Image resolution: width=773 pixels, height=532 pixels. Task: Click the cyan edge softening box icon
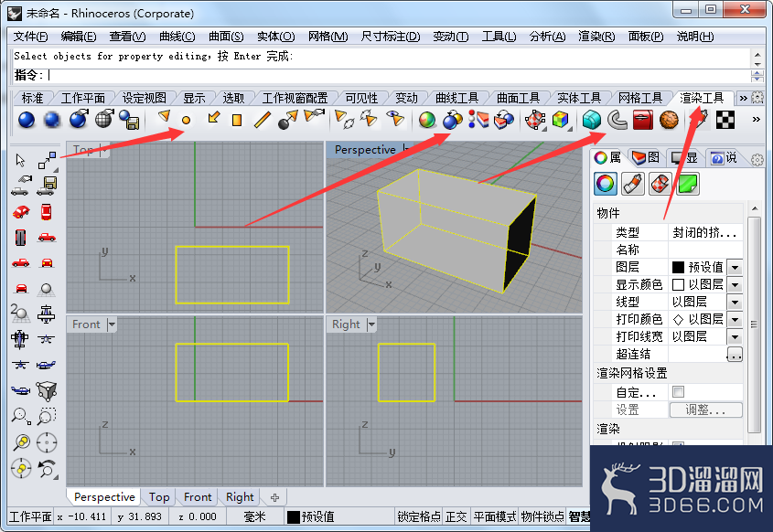tap(592, 120)
